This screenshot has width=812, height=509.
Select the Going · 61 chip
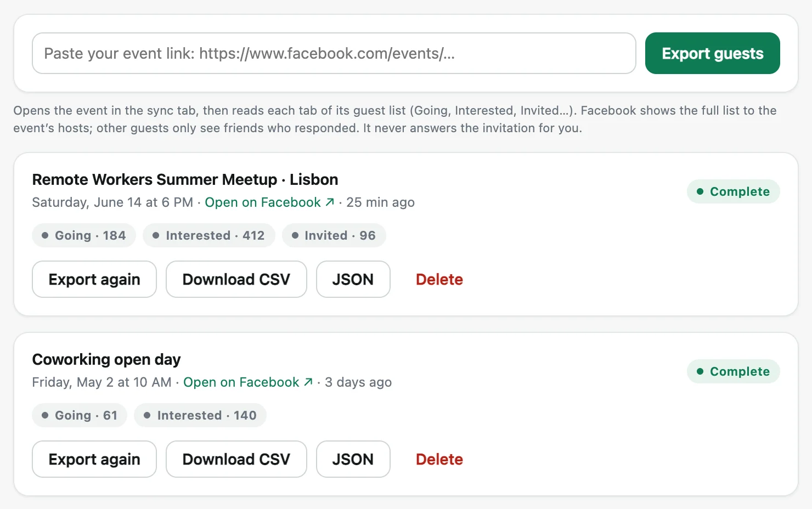click(80, 415)
